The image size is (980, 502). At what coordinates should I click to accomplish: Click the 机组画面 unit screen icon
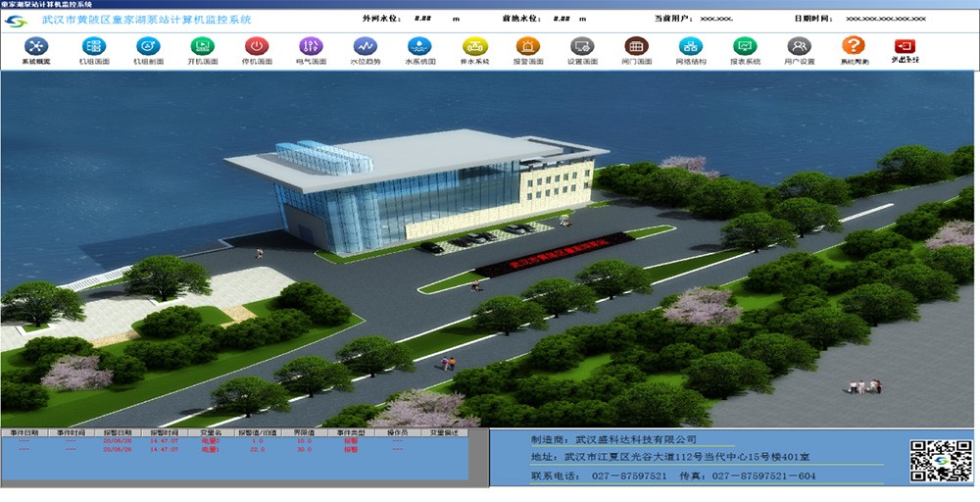click(x=93, y=46)
